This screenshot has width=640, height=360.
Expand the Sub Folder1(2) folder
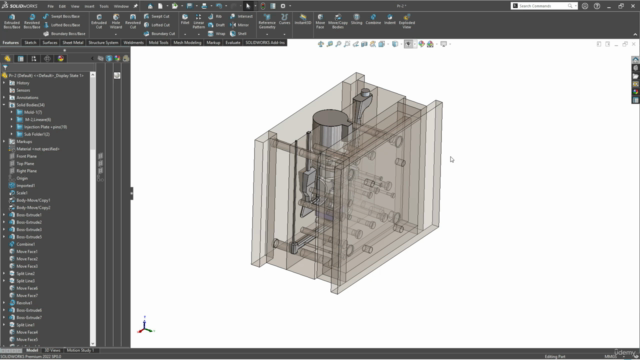pyautogui.click(x=12, y=134)
